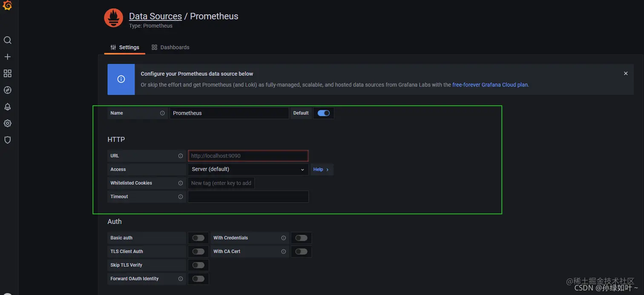Open the Search magnifier in sidebar

[x=7, y=40]
